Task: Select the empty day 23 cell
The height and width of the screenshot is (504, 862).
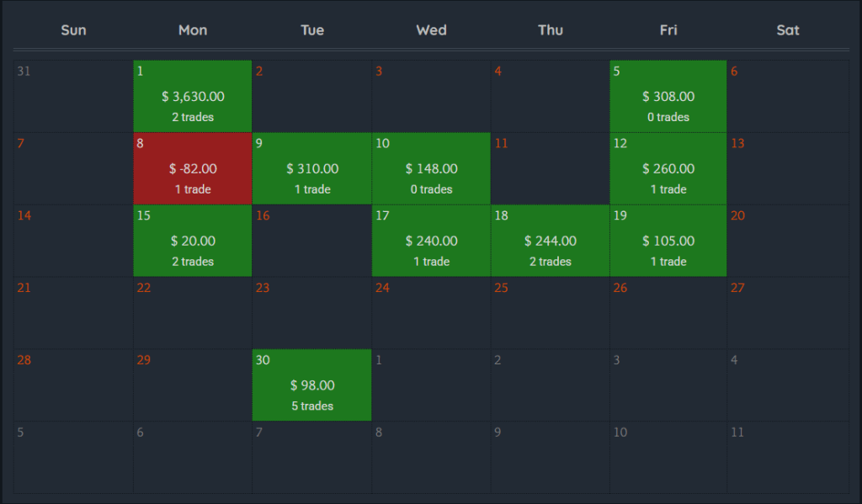Action: tap(312, 313)
